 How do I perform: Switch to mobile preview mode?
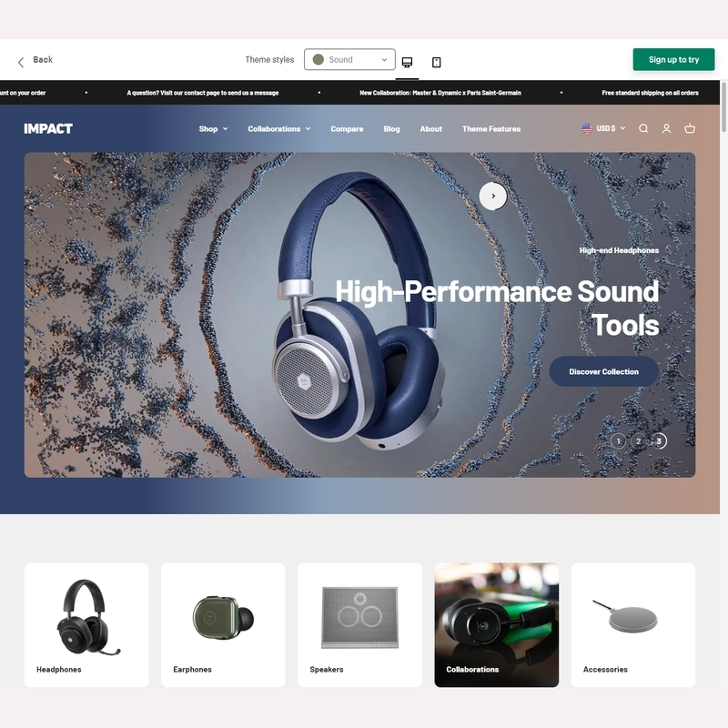[x=436, y=62]
